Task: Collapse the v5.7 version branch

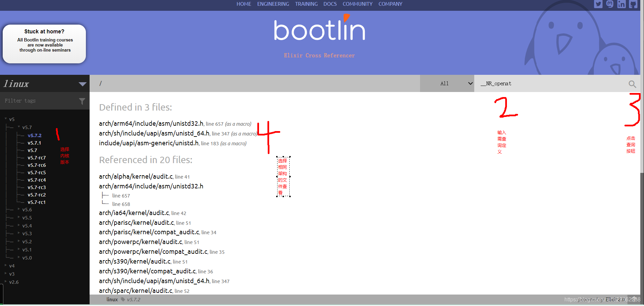Action: (19, 127)
